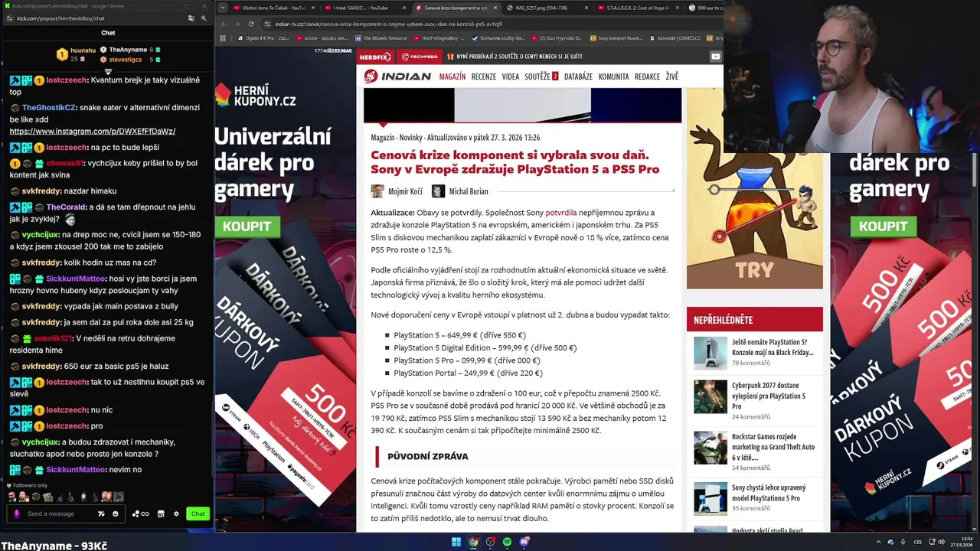Open 'Ještě nemáte PlayStation 5?' article thumbnail

[x=710, y=353]
